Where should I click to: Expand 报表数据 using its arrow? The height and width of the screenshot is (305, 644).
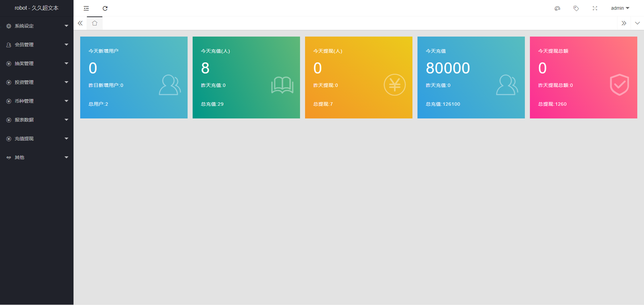[x=66, y=120]
